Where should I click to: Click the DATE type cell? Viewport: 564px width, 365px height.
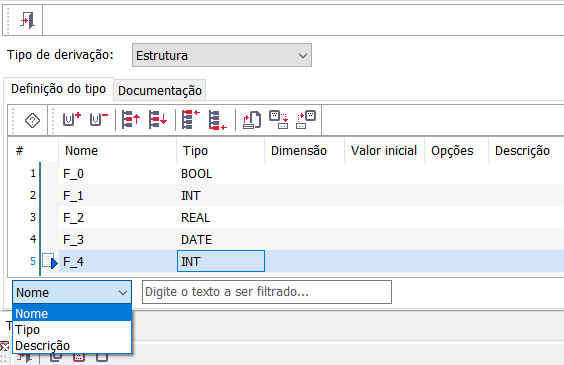point(220,239)
